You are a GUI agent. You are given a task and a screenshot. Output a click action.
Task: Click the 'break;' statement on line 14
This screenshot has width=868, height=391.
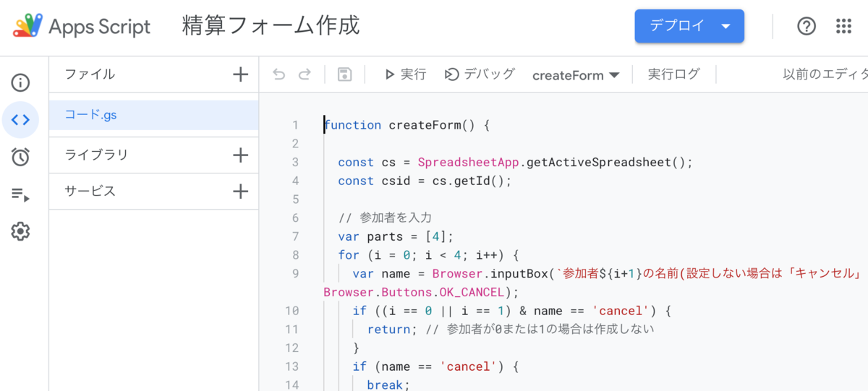388,385
